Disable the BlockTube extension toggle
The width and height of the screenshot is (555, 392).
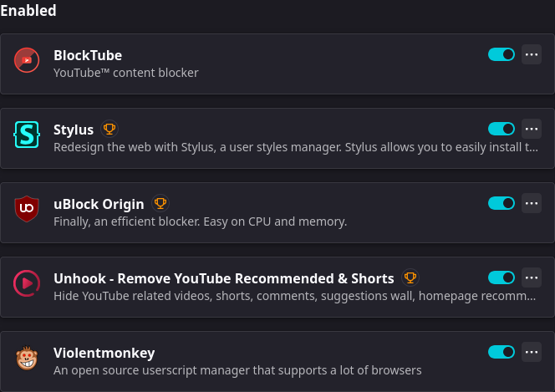click(502, 54)
